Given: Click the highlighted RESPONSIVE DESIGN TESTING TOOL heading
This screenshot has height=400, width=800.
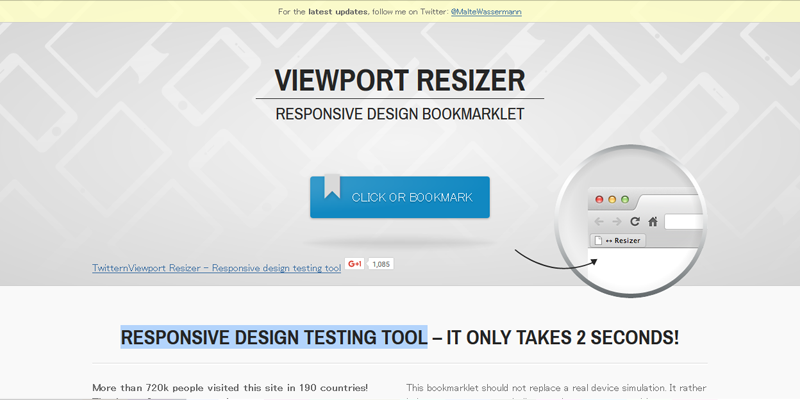Looking at the screenshot, I should [x=274, y=337].
